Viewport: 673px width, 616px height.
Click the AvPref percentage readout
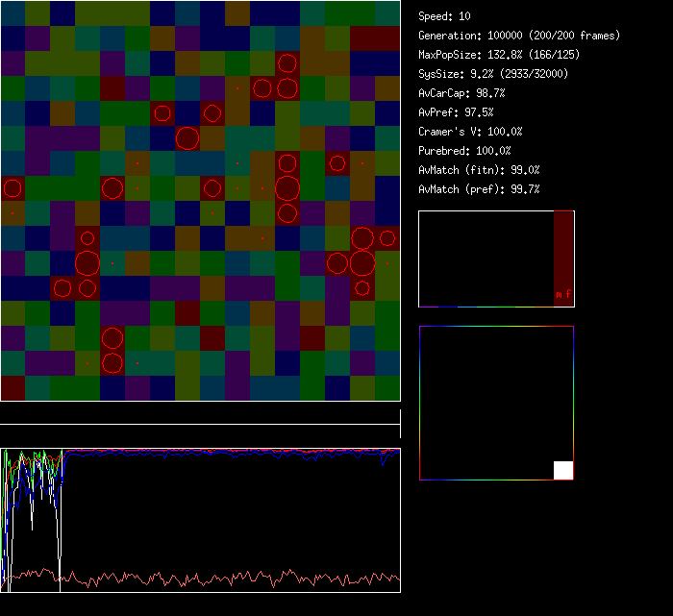coord(456,112)
